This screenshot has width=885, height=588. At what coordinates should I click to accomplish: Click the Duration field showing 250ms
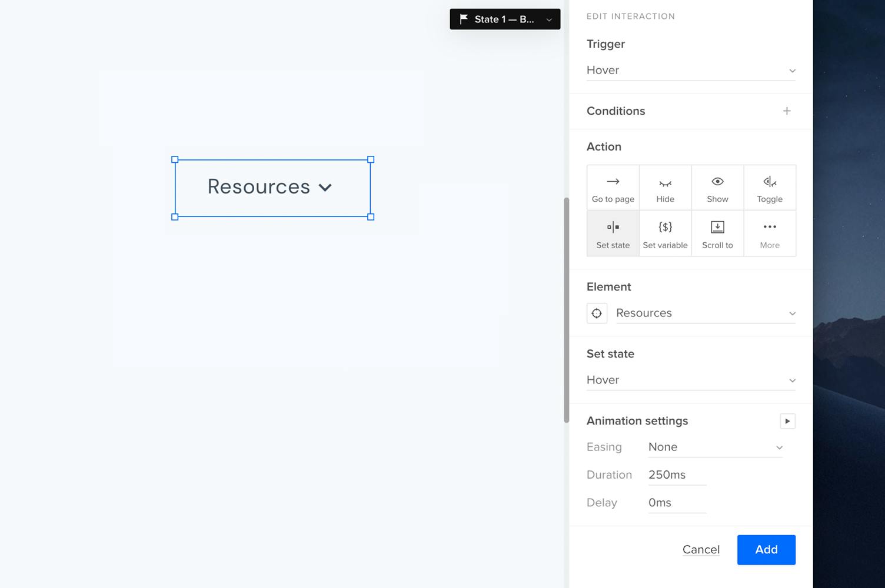point(677,475)
